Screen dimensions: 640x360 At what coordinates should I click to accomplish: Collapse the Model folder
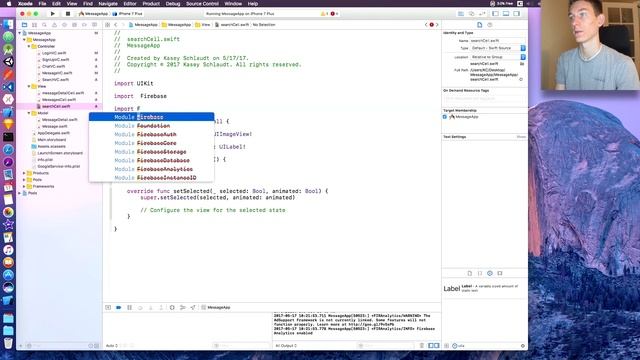[x=29, y=113]
